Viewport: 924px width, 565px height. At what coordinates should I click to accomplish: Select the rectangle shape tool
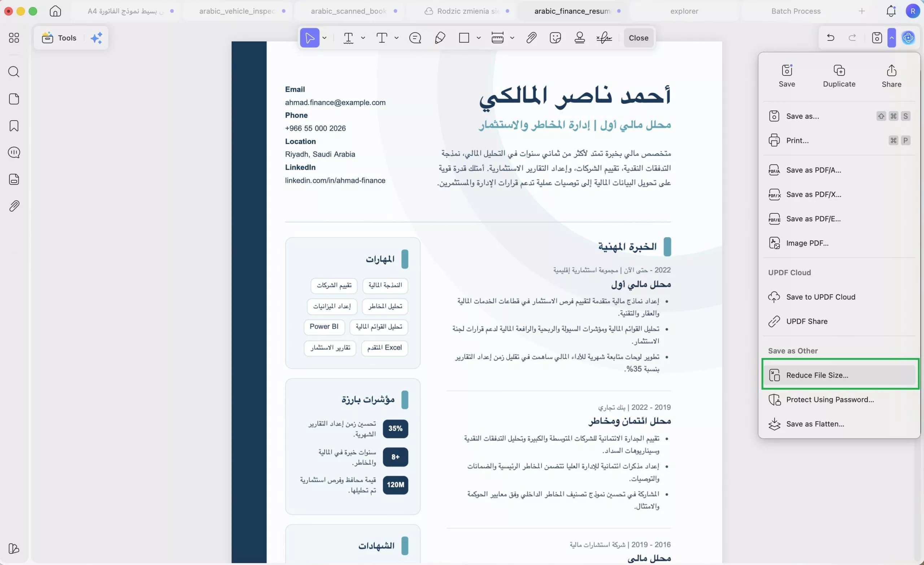(x=464, y=38)
